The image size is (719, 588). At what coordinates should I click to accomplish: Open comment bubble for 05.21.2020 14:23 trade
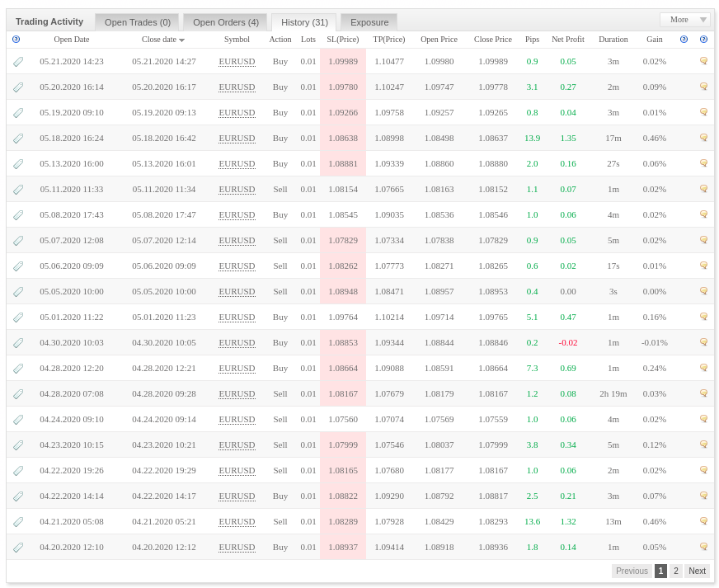703,60
